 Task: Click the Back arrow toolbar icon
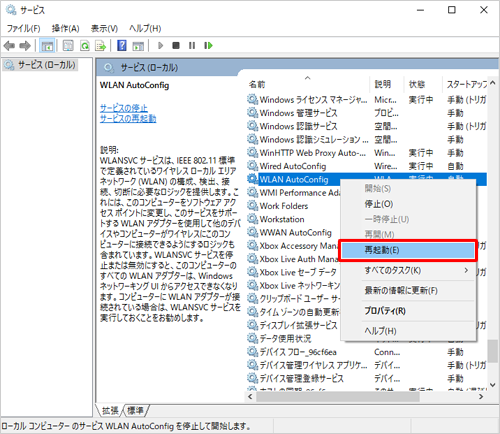point(9,46)
